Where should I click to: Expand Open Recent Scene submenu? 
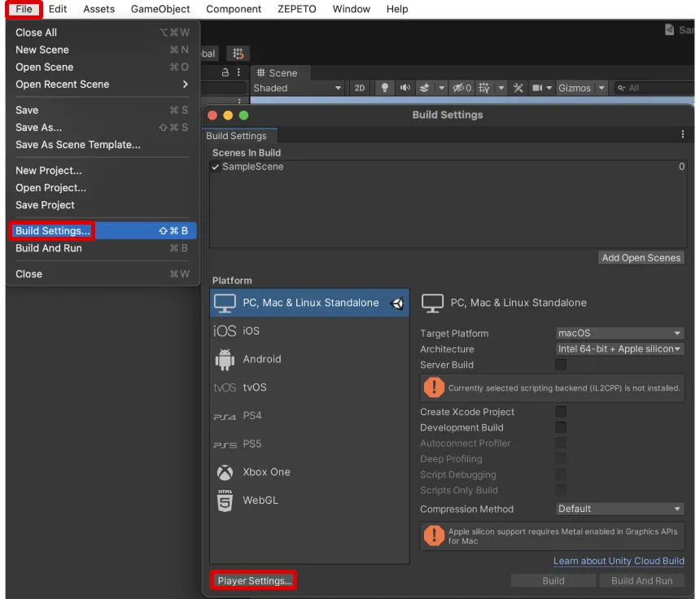[103, 85]
